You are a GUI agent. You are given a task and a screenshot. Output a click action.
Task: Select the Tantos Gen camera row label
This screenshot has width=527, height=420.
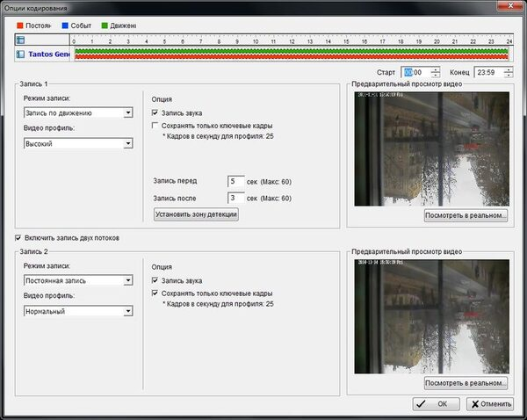pos(48,54)
